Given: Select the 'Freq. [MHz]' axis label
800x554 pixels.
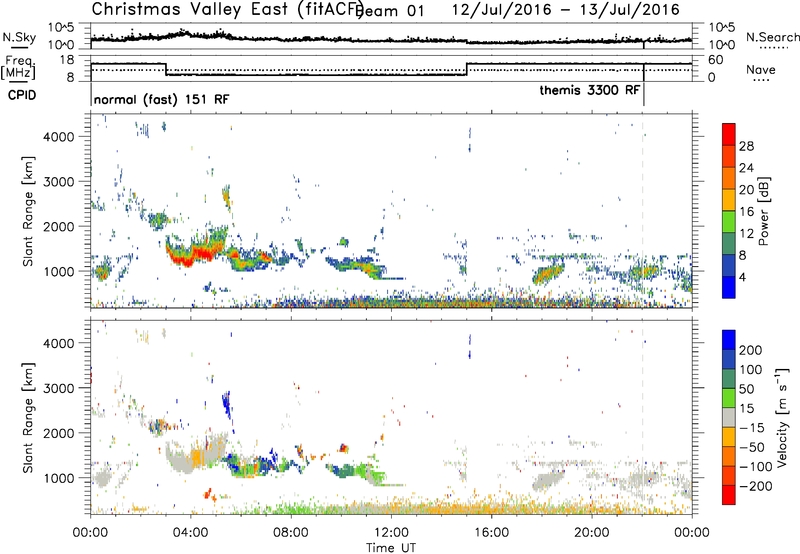Looking at the screenshot, I should [18, 67].
